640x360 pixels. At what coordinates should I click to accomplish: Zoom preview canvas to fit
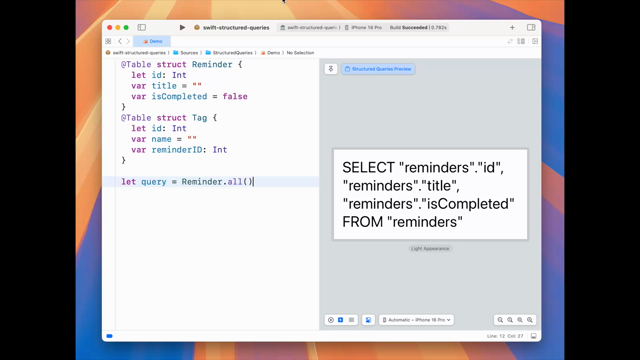point(520,320)
